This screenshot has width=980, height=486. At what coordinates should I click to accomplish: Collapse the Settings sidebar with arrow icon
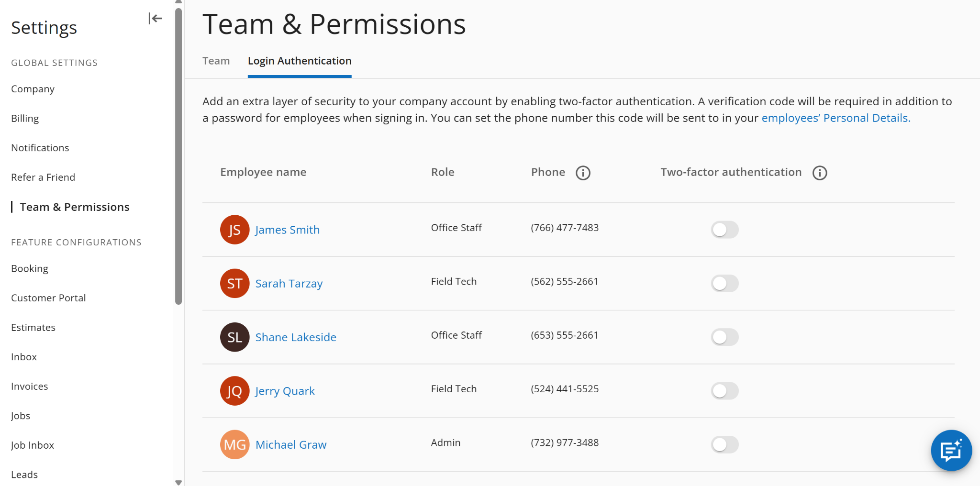[155, 19]
